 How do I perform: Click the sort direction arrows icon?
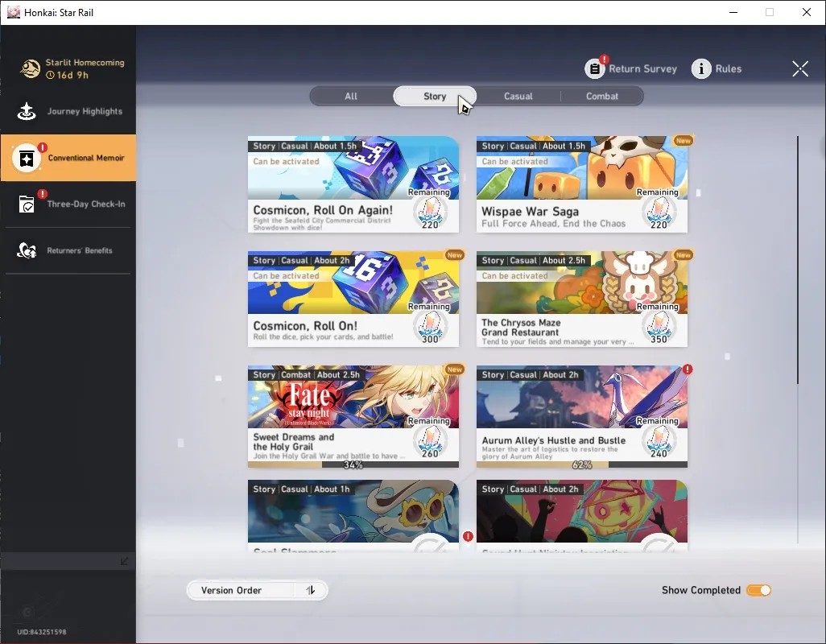[x=311, y=590]
